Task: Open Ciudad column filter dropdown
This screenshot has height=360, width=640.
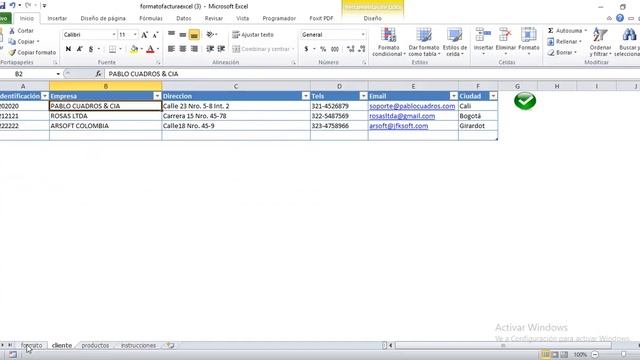Action: [493, 96]
